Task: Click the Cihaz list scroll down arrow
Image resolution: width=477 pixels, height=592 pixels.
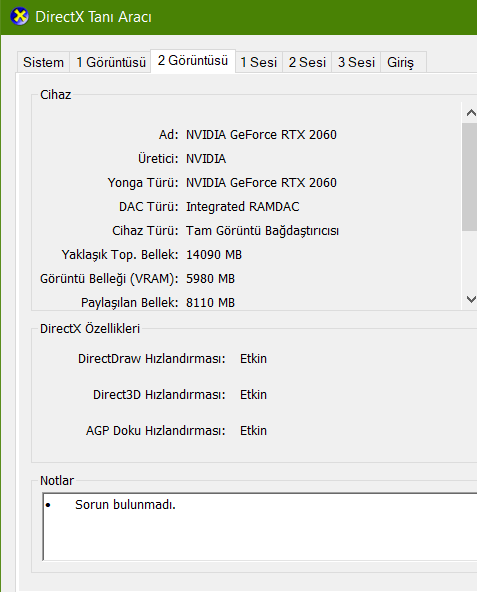Action: [471, 299]
